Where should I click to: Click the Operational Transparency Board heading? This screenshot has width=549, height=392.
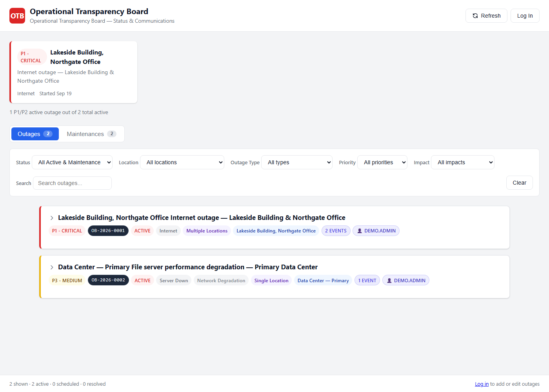tap(89, 12)
